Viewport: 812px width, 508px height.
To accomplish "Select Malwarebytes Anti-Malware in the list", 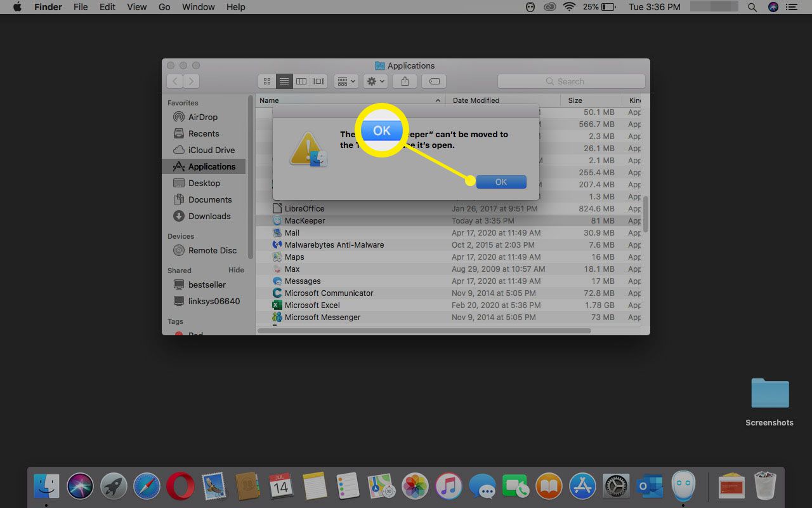I will [448, 244].
